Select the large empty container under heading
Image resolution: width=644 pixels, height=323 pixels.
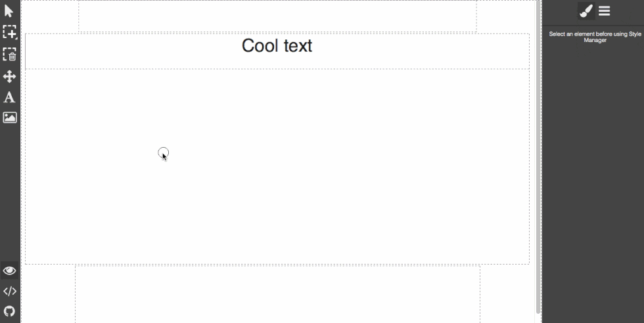pyautogui.click(x=277, y=166)
